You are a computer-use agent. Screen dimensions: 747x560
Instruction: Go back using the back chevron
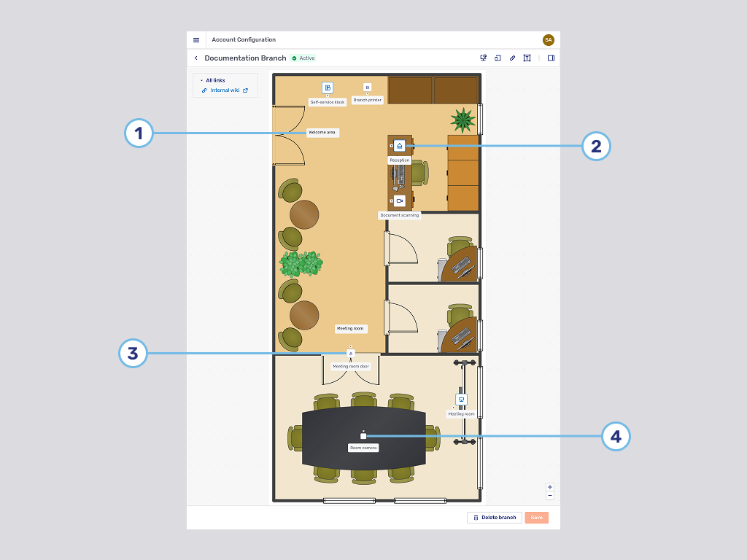click(196, 58)
